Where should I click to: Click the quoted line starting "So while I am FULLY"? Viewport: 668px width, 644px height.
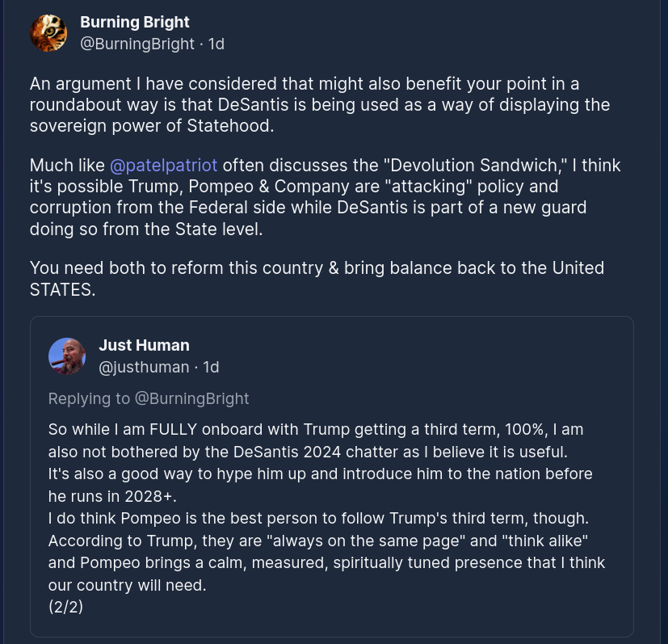(x=316, y=429)
